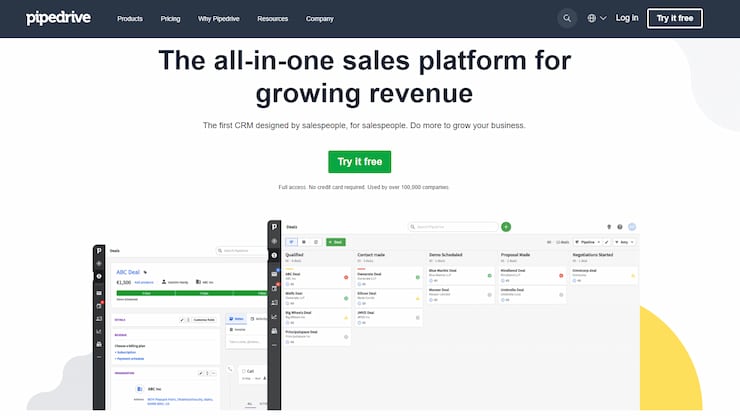Click the Customize fields button
The image size is (740, 416).
pos(204,320)
